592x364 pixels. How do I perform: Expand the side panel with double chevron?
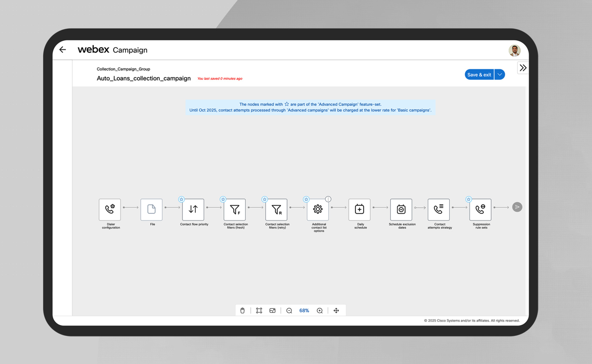[x=523, y=68]
